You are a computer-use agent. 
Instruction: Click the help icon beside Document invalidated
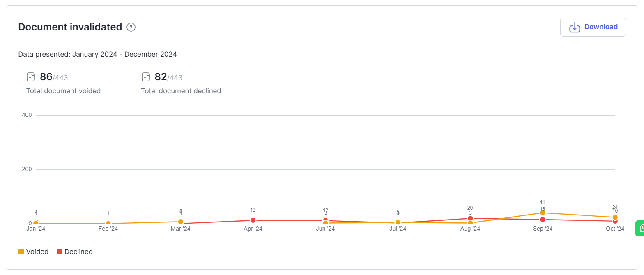pos(131,27)
